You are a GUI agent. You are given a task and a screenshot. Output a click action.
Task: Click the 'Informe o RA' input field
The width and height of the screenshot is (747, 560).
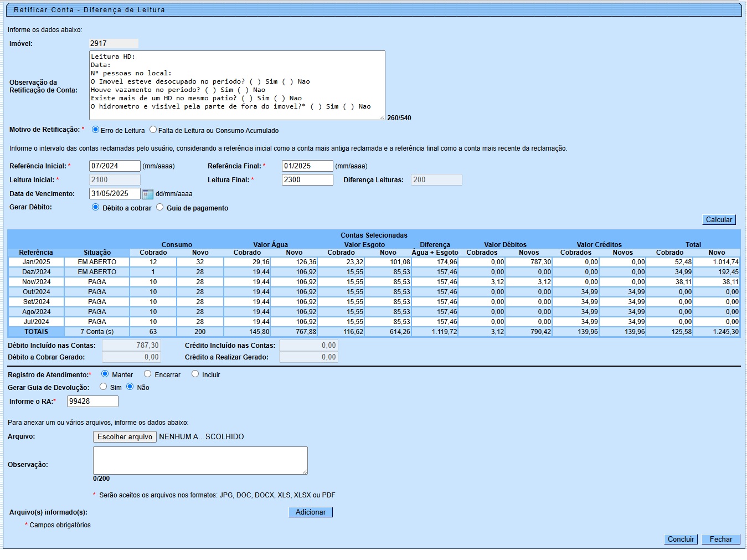pyautogui.click(x=92, y=402)
